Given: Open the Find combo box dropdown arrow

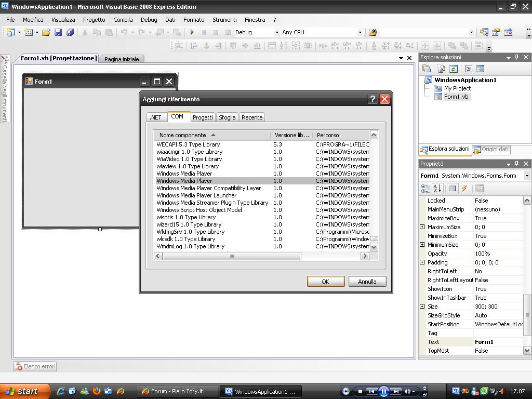Looking at the screenshot, I should (471, 32).
